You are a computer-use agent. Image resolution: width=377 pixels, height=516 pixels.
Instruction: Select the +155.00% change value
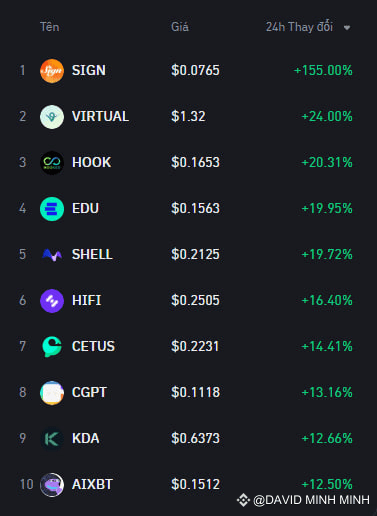[x=323, y=70]
